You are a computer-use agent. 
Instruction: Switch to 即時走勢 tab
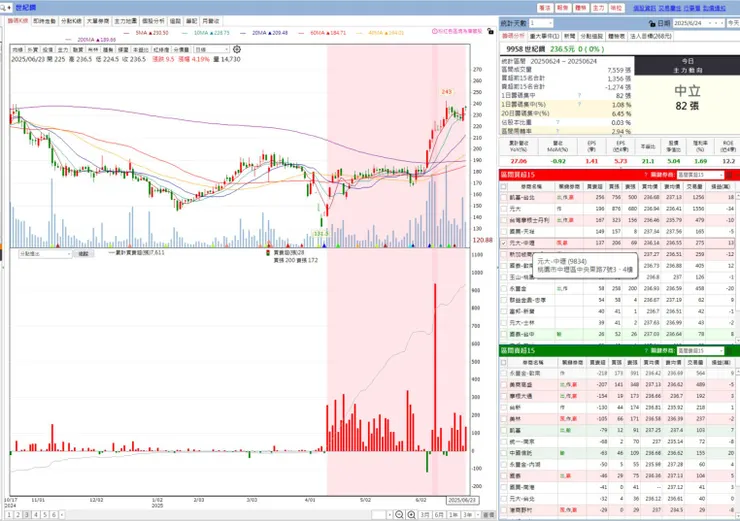pos(44,21)
